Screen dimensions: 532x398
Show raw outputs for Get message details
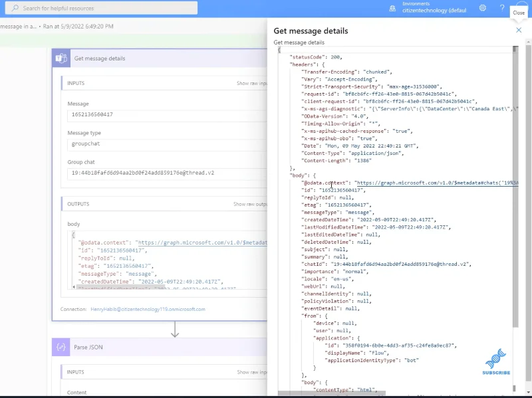[x=251, y=204]
